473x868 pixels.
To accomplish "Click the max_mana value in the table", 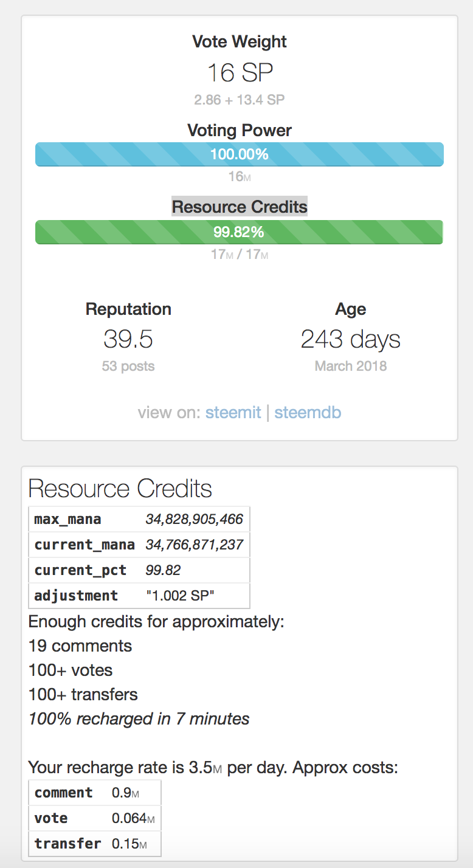I will 194,519.
